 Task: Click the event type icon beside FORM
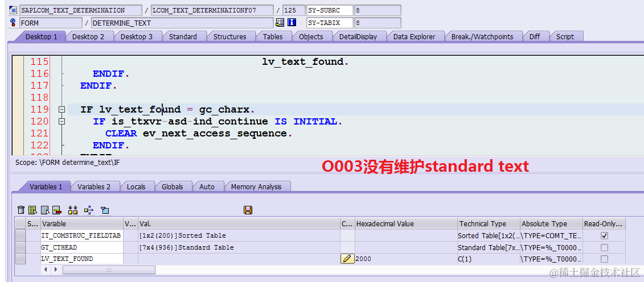click(13, 23)
